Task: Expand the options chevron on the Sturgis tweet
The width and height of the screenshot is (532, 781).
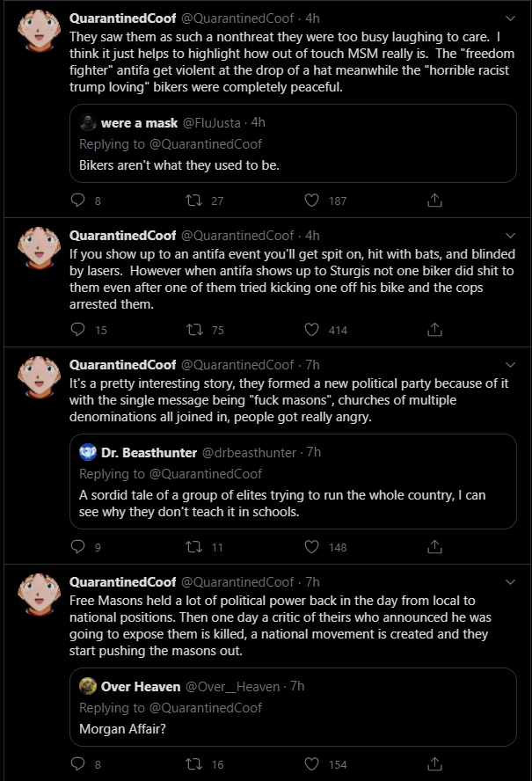Action: 510,236
